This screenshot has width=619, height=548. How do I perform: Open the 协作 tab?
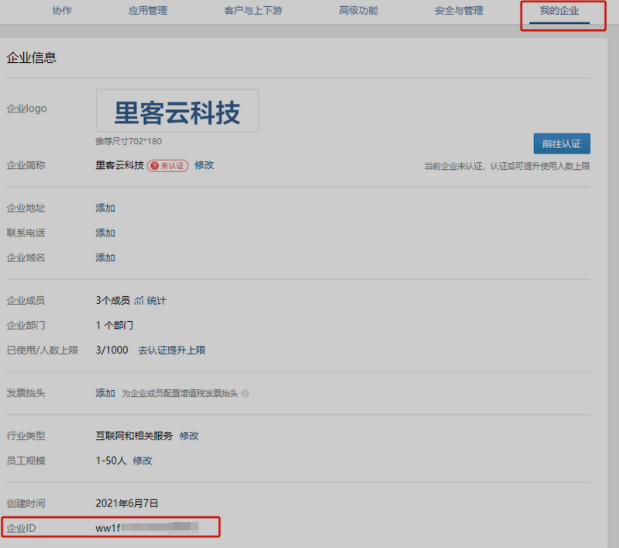(62, 11)
